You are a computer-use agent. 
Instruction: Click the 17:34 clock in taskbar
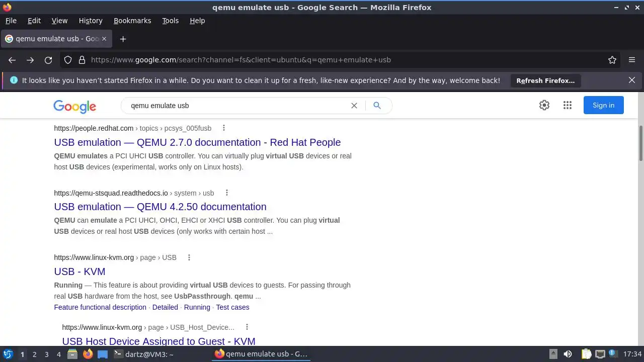coord(632,354)
